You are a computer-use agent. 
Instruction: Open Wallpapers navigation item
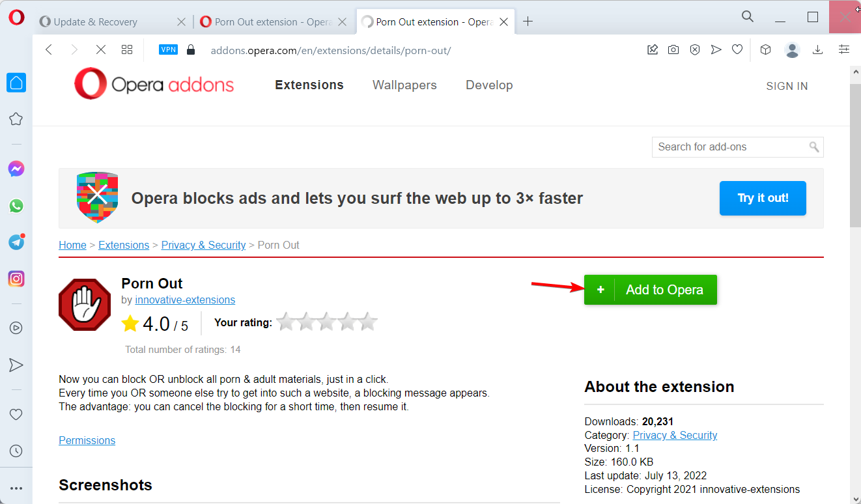click(404, 85)
